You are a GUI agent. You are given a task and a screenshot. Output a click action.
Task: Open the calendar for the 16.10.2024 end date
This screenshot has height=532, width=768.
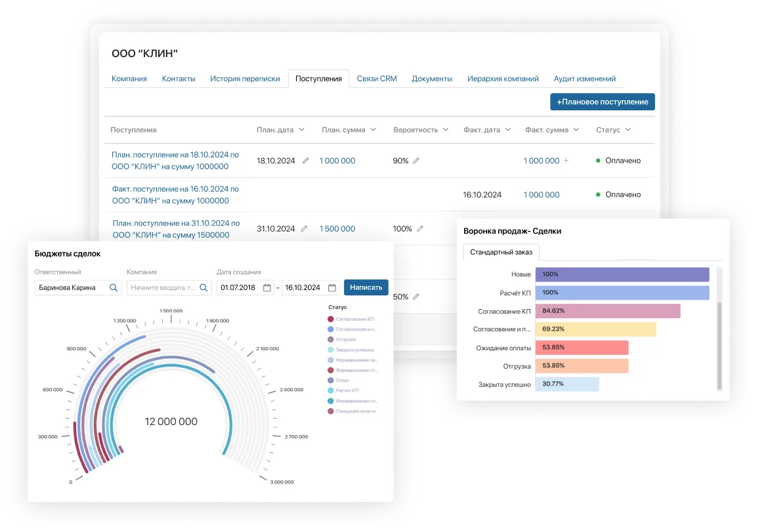point(332,287)
